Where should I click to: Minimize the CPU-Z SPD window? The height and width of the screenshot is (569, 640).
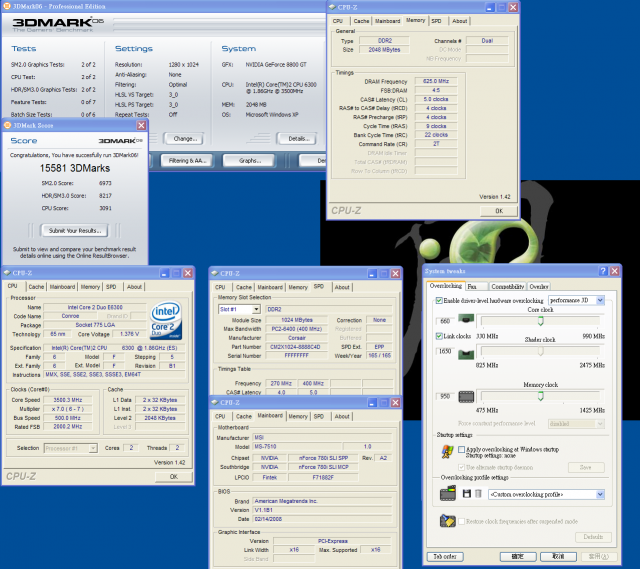pos(372,273)
